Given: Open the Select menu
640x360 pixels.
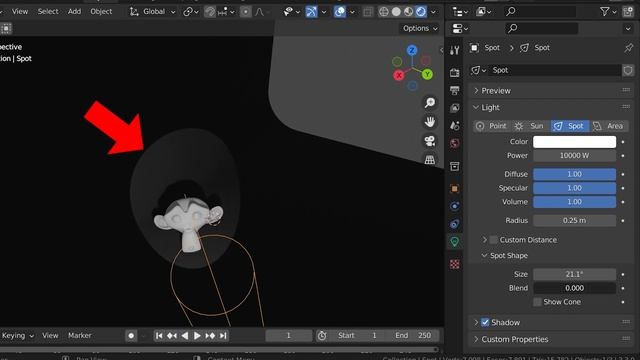Looking at the screenshot, I should [48, 11].
